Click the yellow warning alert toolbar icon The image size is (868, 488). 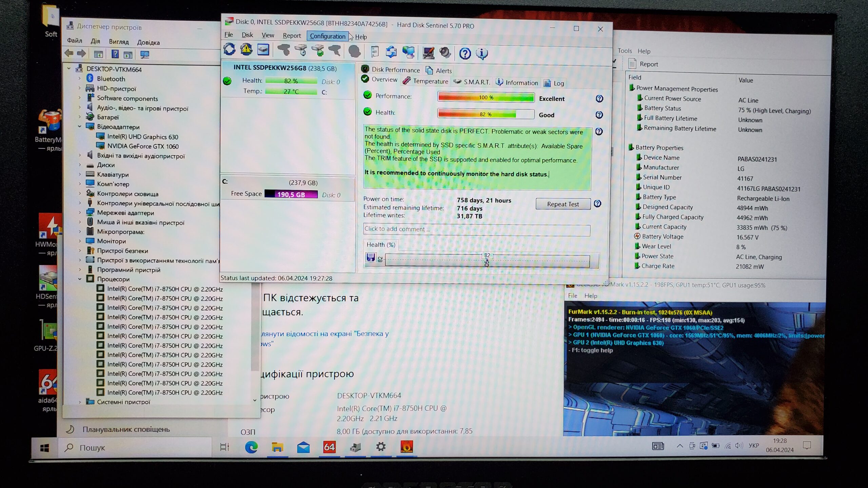click(246, 50)
